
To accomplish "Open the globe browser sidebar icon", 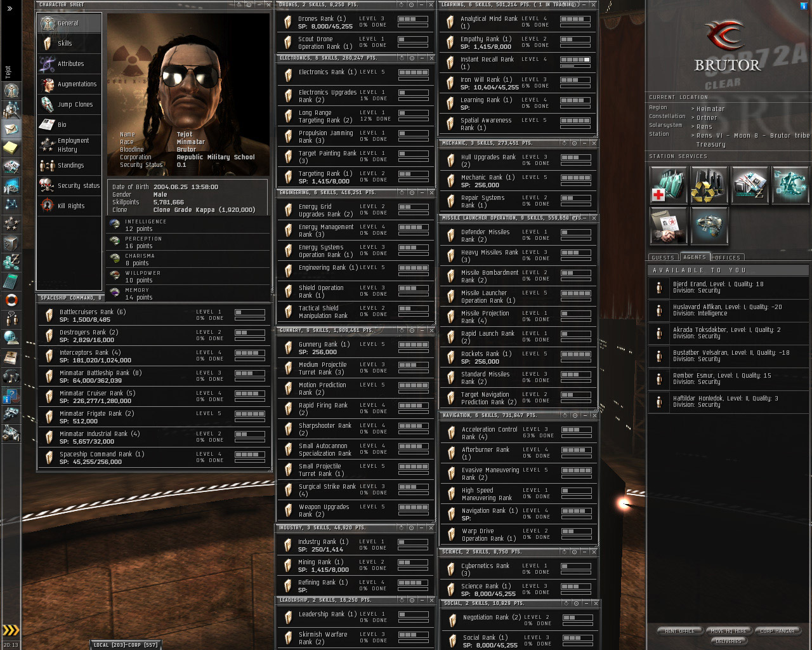I will (11, 338).
